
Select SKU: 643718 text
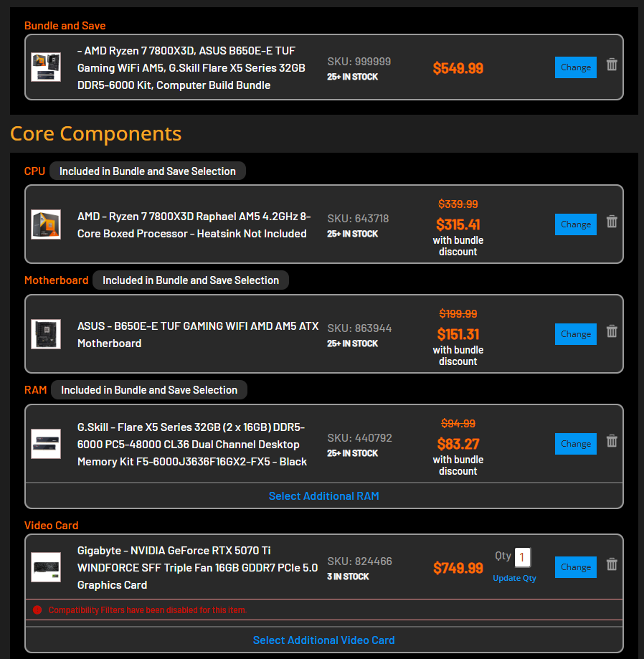point(358,219)
